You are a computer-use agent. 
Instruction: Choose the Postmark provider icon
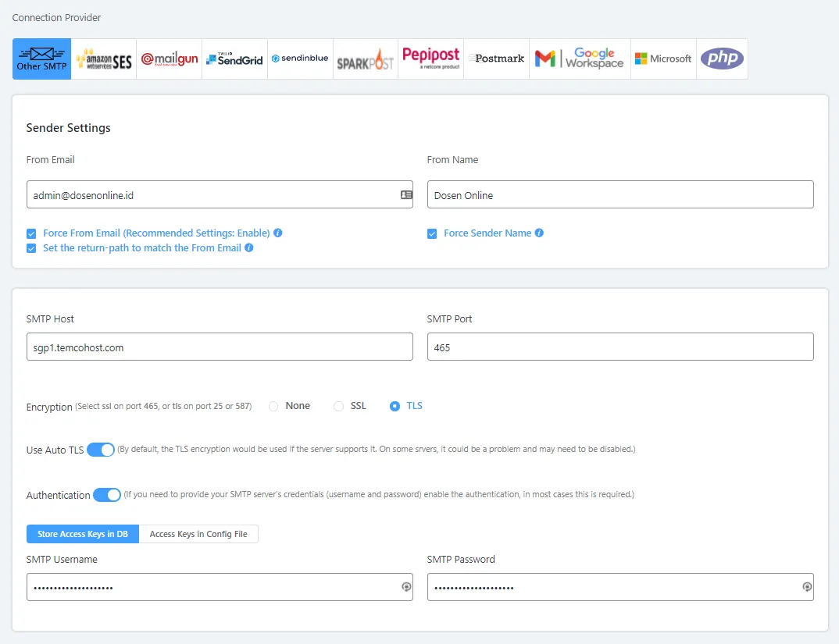[496, 58]
